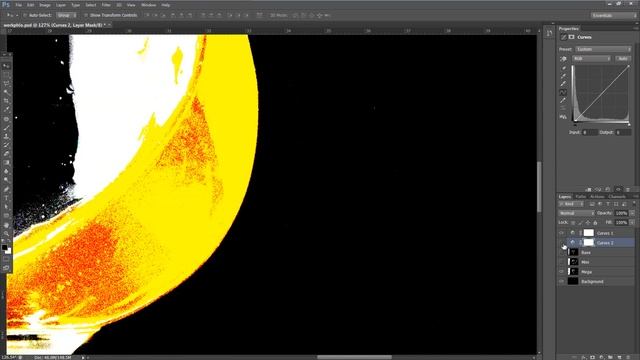
Task: Delete layer using trash icon
Action: (x=628, y=357)
